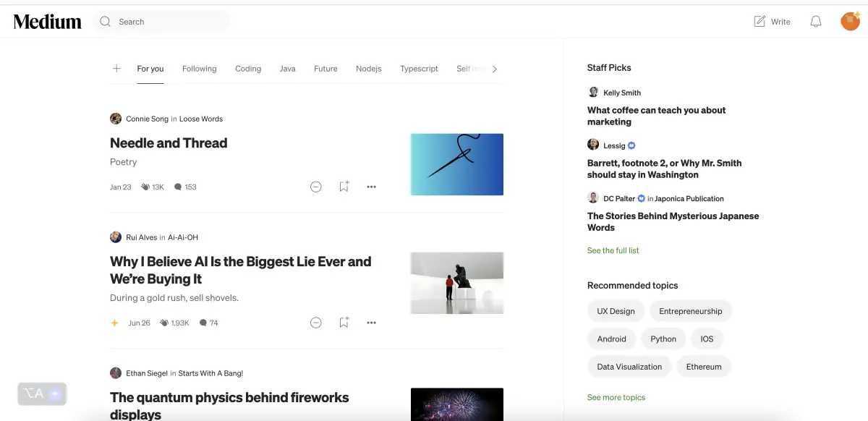Viewport: 868px width, 421px height.
Task: Click the comments icon showing 74
Action: pos(203,323)
